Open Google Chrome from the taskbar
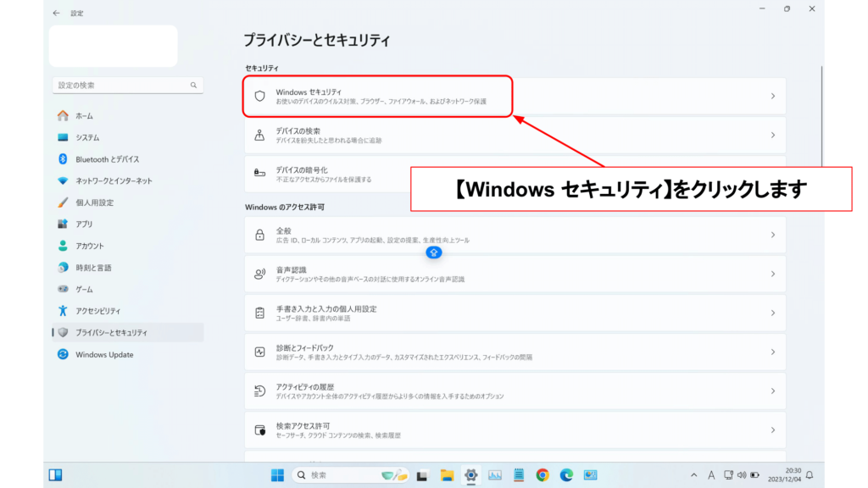The height and width of the screenshot is (488, 868). (x=542, y=475)
